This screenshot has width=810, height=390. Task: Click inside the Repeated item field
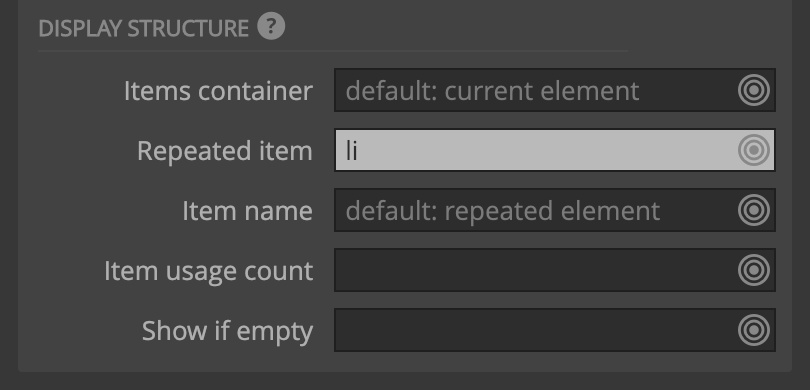[555, 150]
